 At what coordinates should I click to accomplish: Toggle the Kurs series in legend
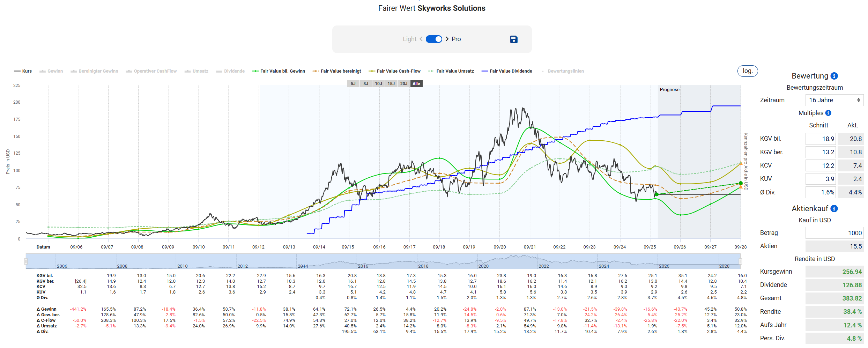click(x=23, y=71)
